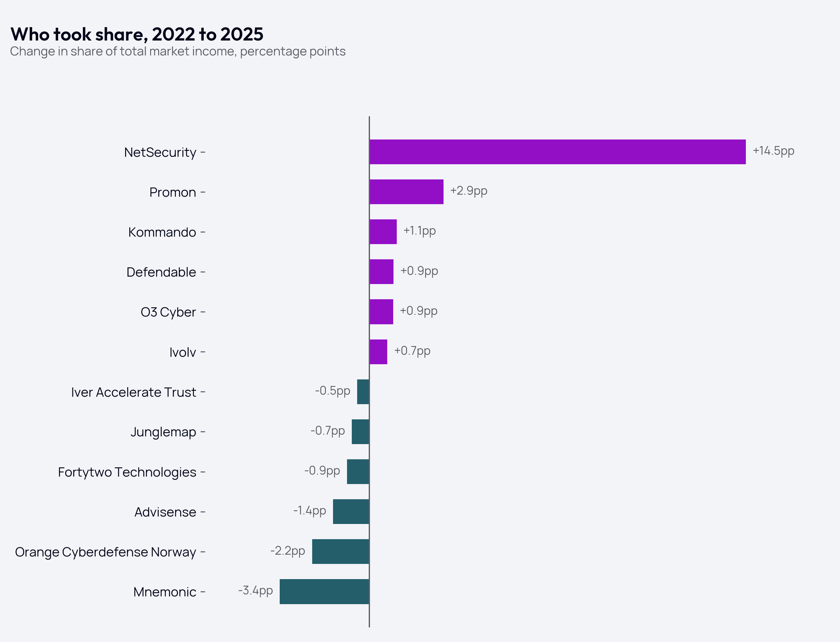Select the teal Mnemonic bar
This screenshot has width=840, height=642.
click(x=324, y=592)
